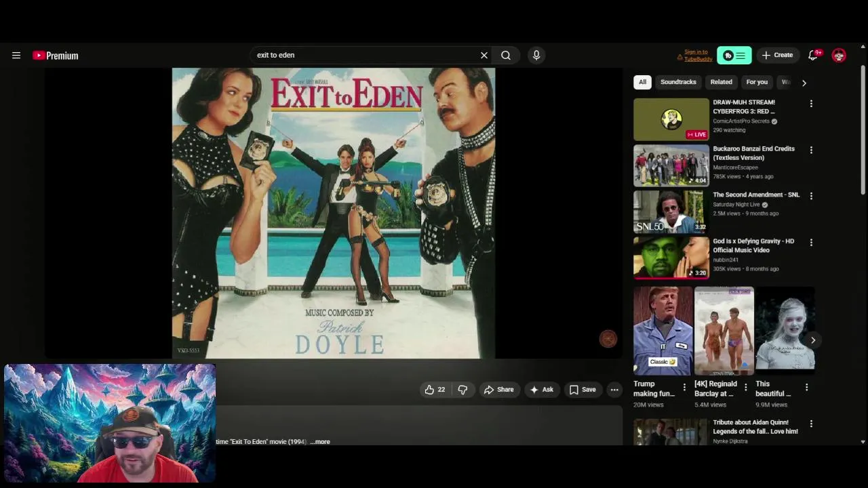Open The Second Amendment - SNL thumbnail
Screen dimensions: 868x488
click(x=671, y=211)
